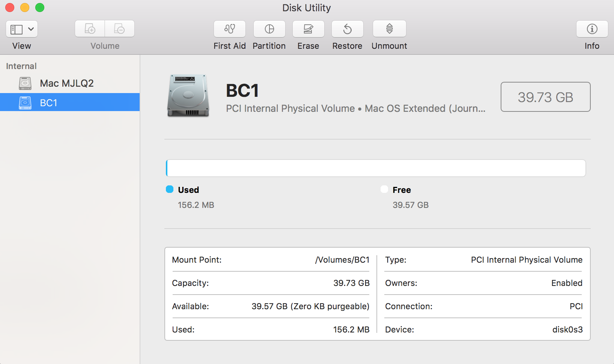Select the Mac MJLQ2 volume in sidebar
This screenshot has height=364, width=614.
70,83
